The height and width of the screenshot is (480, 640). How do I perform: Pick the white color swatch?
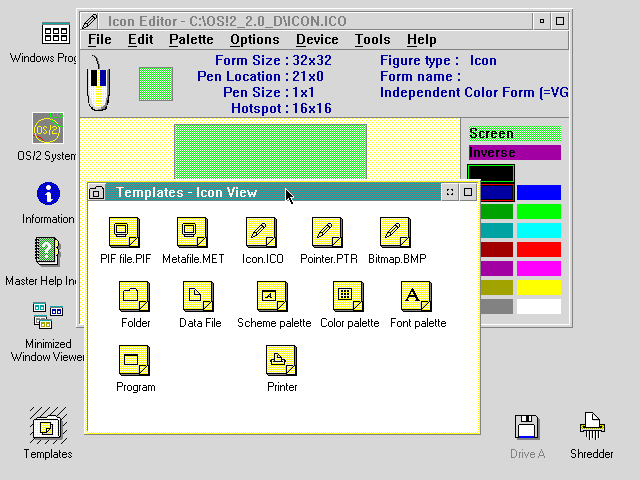coord(539,307)
